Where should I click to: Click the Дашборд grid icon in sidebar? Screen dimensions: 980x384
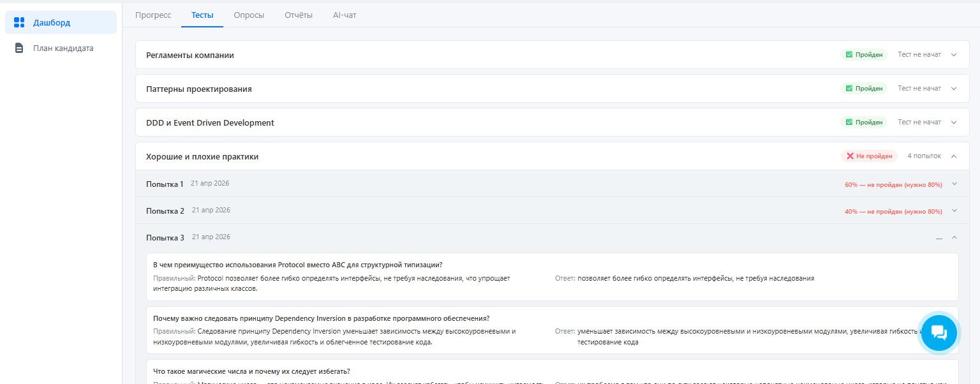pyautogui.click(x=19, y=23)
